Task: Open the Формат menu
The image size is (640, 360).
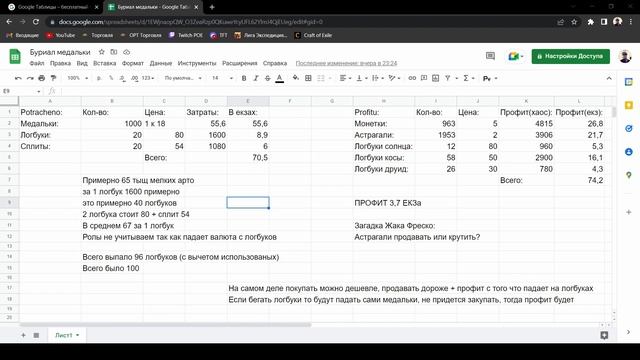Action: pyautogui.click(x=133, y=63)
